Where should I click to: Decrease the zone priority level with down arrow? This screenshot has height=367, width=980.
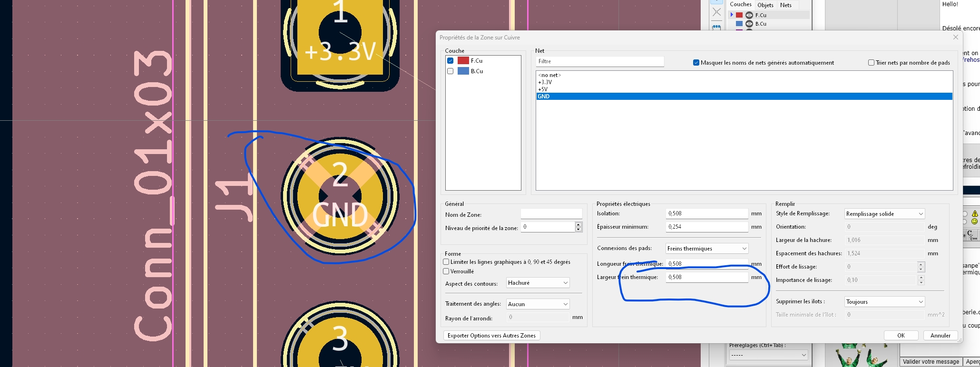coord(578,230)
